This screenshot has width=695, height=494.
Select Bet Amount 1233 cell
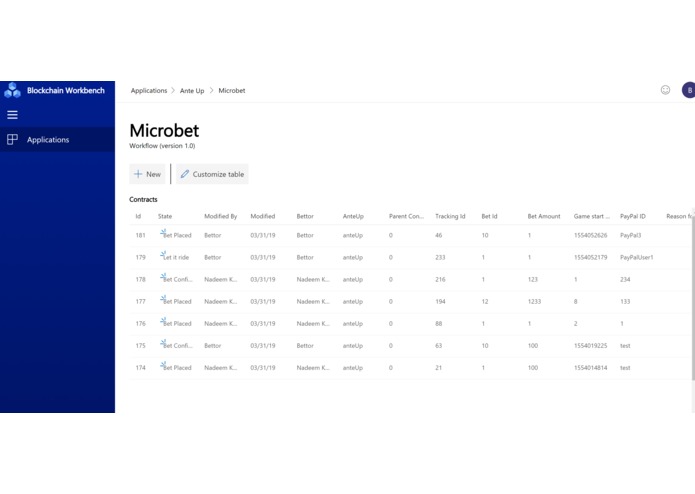534,302
